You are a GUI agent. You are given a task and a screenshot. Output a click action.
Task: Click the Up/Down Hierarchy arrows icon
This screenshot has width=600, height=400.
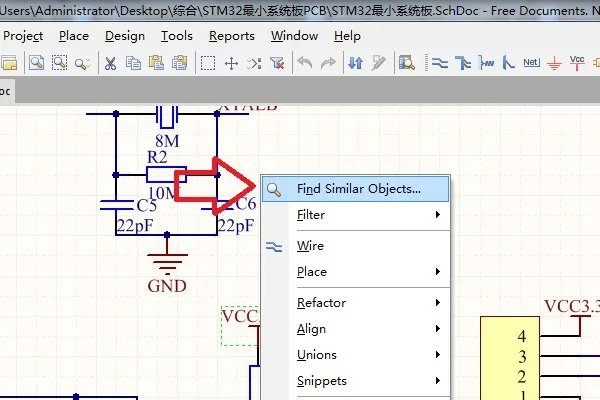(x=355, y=63)
